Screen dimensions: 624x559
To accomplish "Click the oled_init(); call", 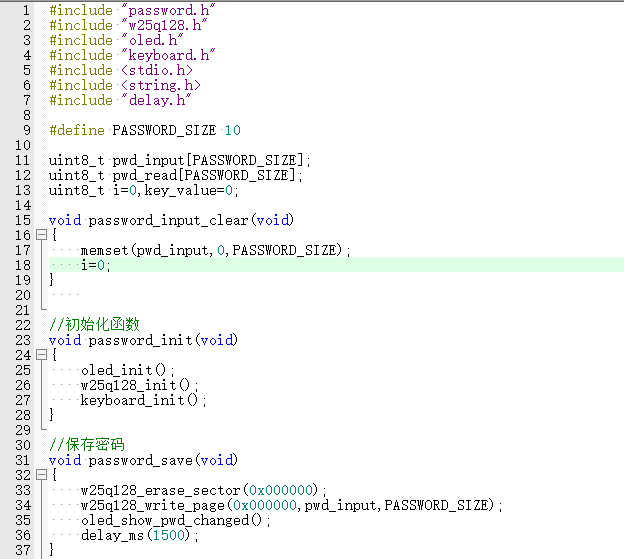I will [x=128, y=371].
